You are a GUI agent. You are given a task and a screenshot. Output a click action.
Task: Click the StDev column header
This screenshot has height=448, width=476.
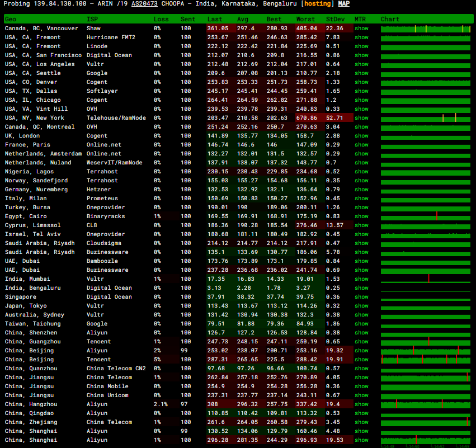click(x=336, y=19)
